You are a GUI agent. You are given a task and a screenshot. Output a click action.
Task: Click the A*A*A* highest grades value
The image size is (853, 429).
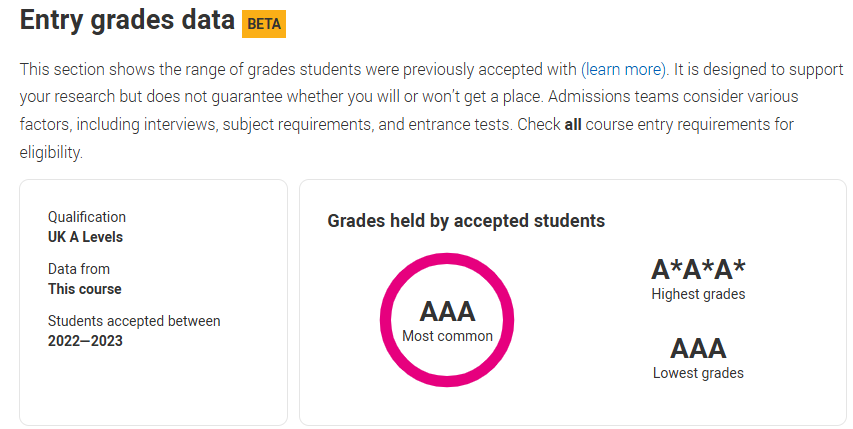[699, 269]
